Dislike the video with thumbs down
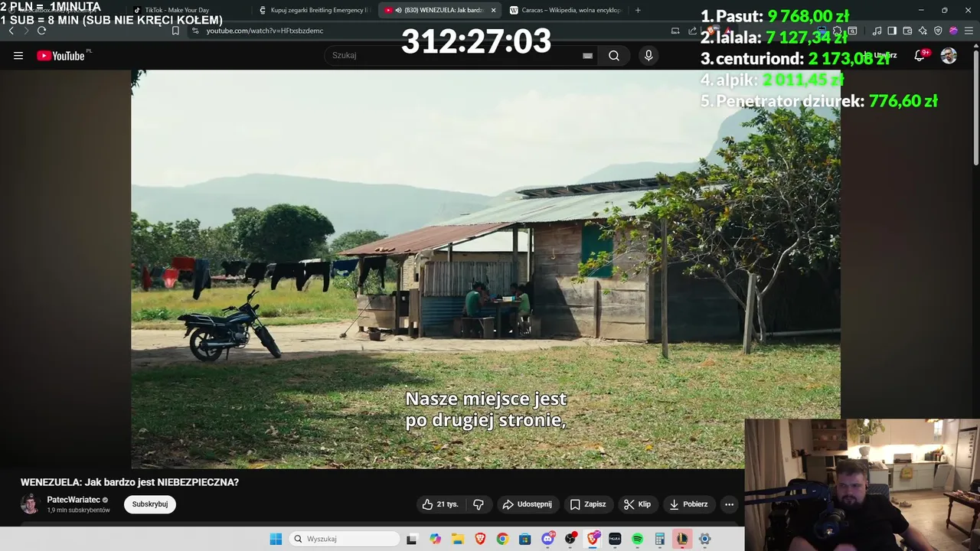This screenshot has height=551, width=980. 479,504
